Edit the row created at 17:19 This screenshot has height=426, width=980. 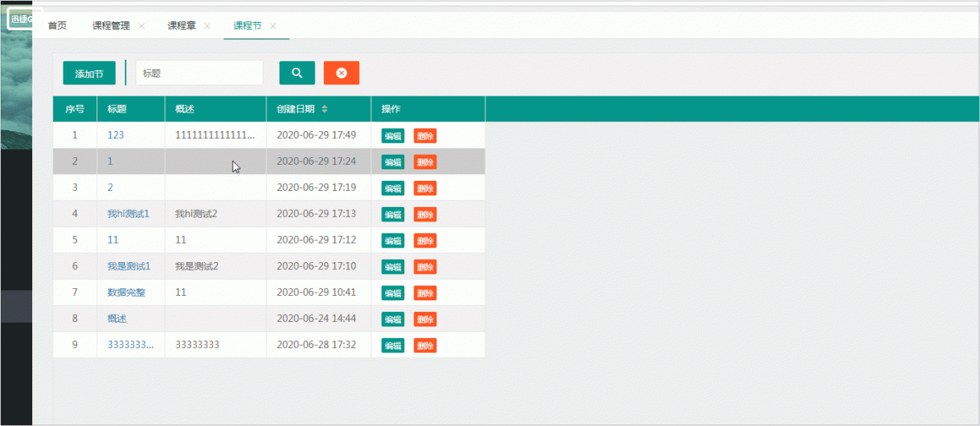393,188
